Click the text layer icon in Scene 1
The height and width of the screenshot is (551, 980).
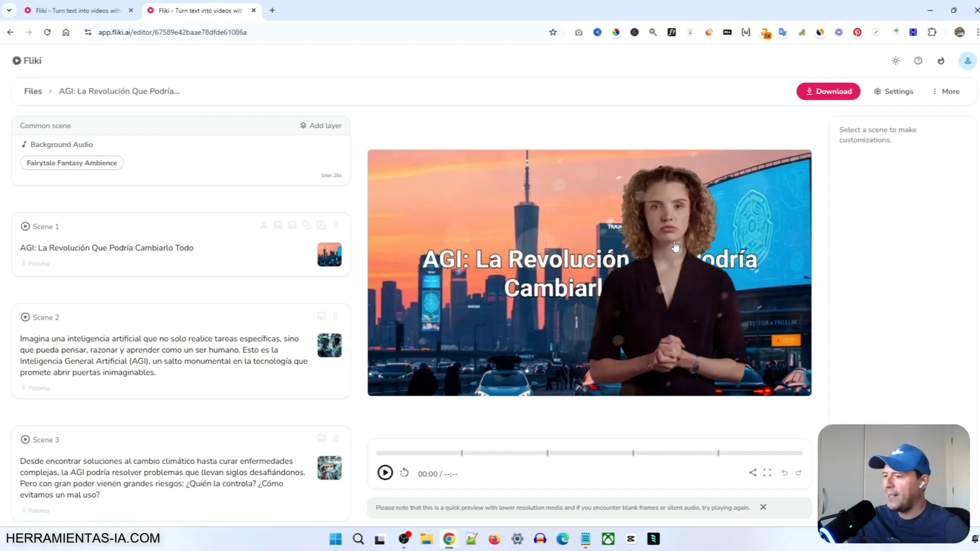[321, 225]
